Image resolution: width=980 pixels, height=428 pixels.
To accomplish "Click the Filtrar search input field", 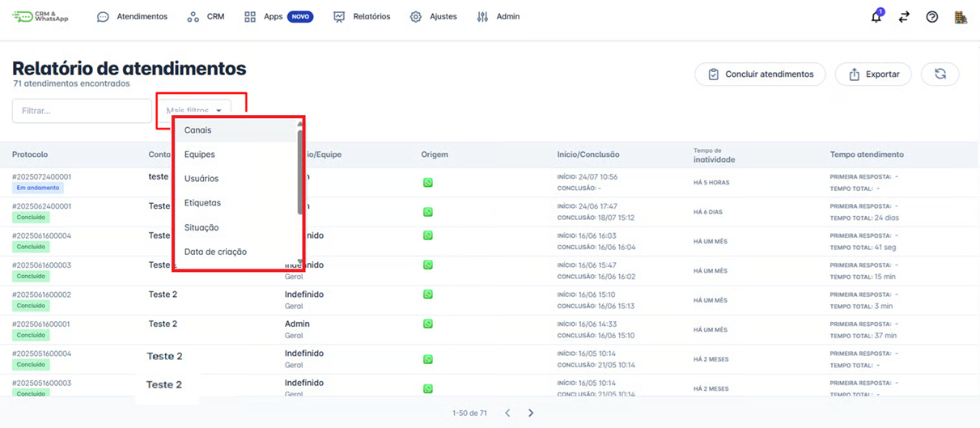I will tap(82, 111).
